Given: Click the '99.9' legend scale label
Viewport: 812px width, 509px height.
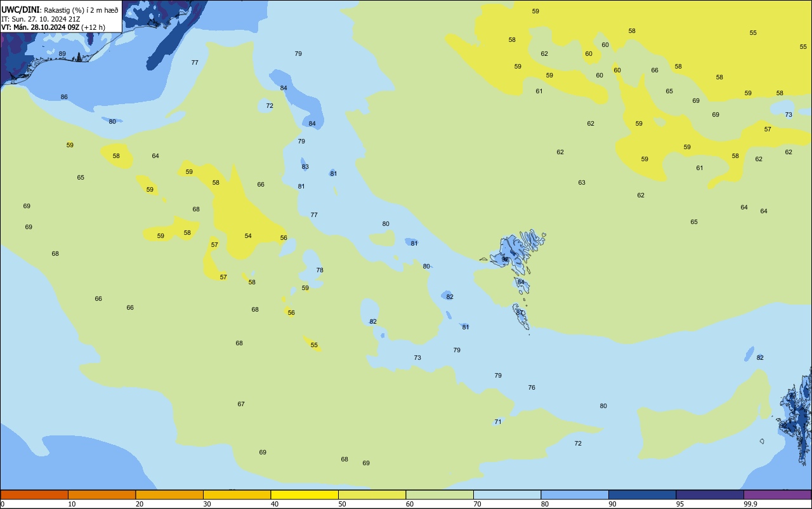Looking at the screenshot, I should click(750, 504).
